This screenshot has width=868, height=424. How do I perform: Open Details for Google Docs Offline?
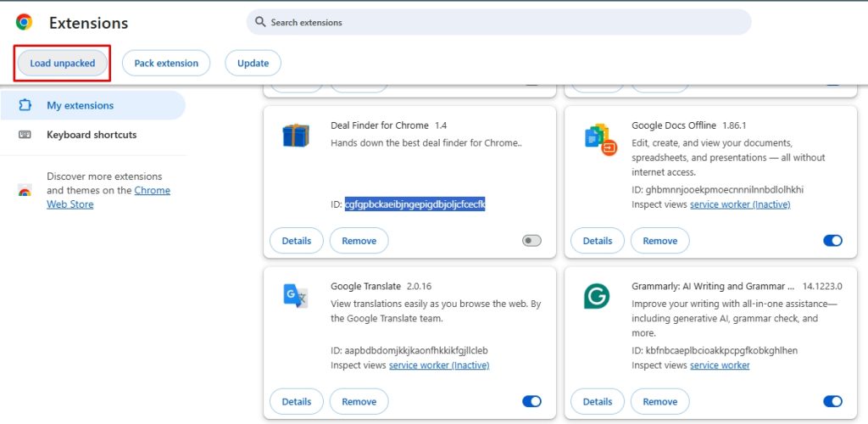pos(598,241)
